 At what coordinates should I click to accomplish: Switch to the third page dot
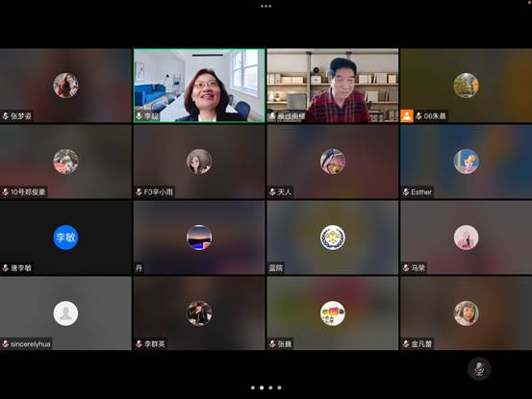(270, 387)
